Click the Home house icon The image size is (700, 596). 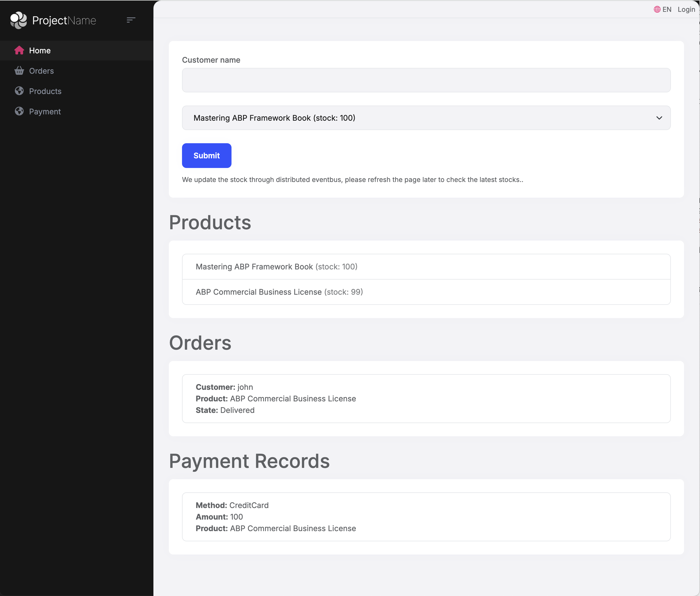click(19, 50)
